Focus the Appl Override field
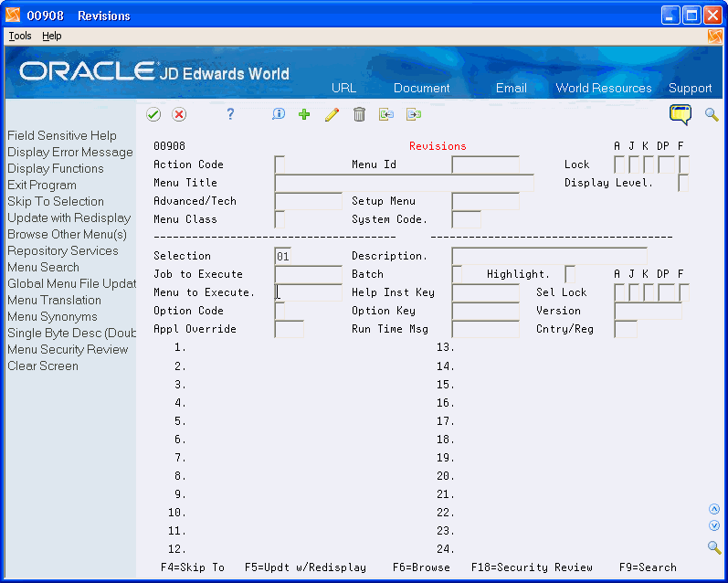 tap(289, 329)
